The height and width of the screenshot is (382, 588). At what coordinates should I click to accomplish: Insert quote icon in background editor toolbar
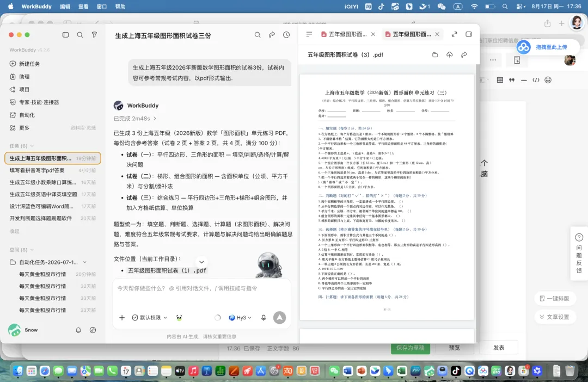[x=512, y=80]
